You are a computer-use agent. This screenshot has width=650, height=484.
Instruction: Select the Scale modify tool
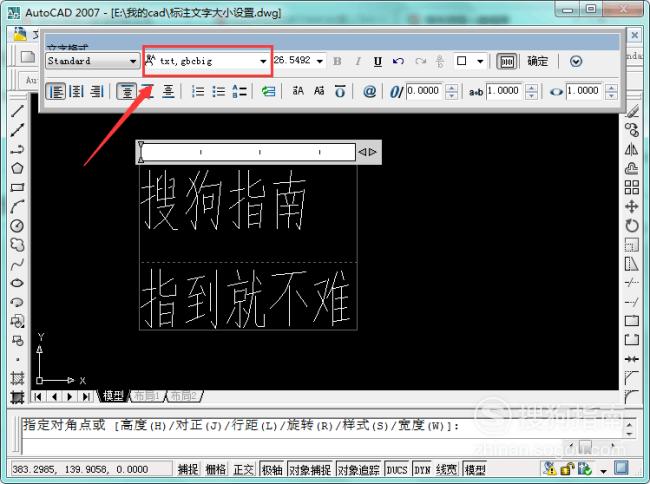631,244
